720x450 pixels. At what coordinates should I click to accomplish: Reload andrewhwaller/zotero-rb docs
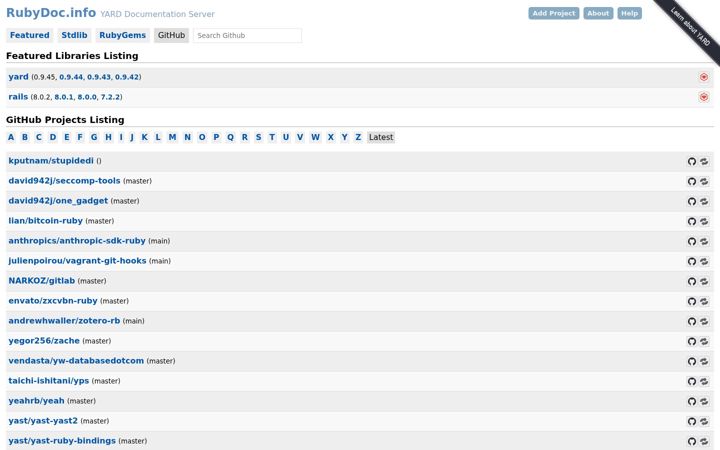pos(704,321)
